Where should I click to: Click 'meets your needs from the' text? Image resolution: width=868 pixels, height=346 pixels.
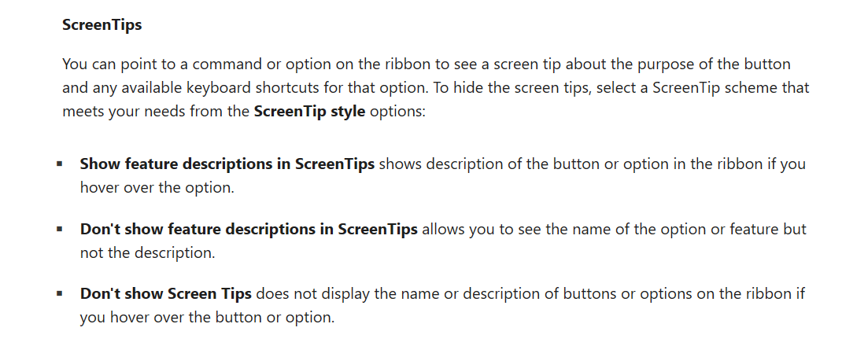(156, 112)
